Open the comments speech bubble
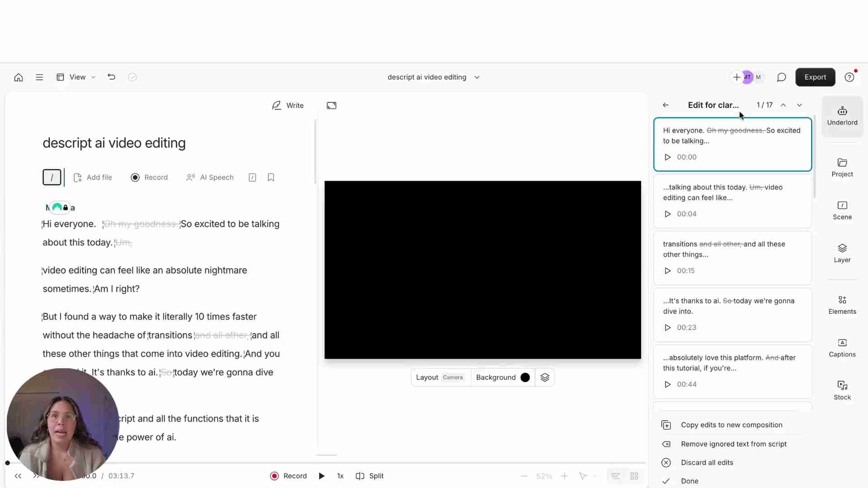This screenshot has width=868, height=488. [x=781, y=77]
